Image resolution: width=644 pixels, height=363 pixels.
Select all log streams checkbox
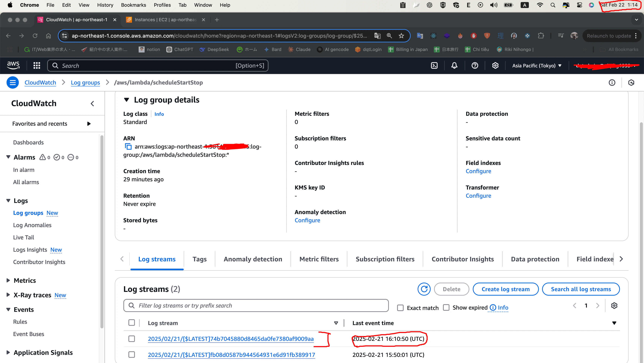(132, 323)
